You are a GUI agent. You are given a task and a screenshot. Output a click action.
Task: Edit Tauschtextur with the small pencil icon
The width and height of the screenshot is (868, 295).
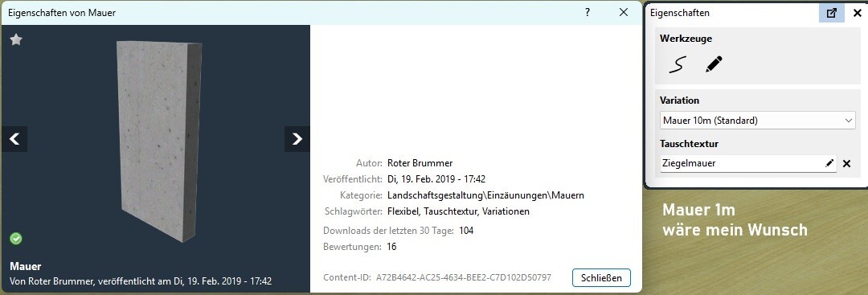[829, 163]
